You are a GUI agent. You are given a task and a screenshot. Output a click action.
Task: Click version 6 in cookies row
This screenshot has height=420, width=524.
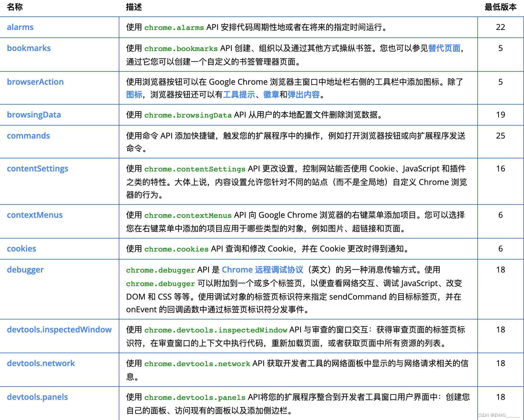tap(501, 249)
